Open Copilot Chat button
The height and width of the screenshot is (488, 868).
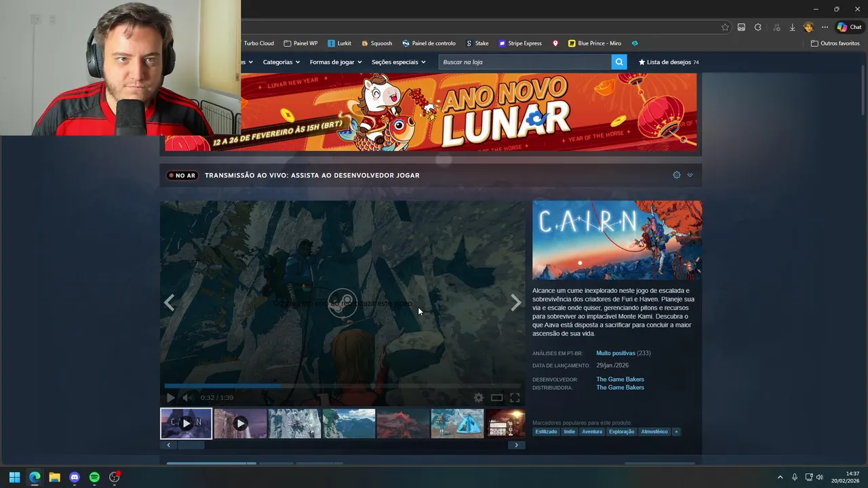(849, 27)
